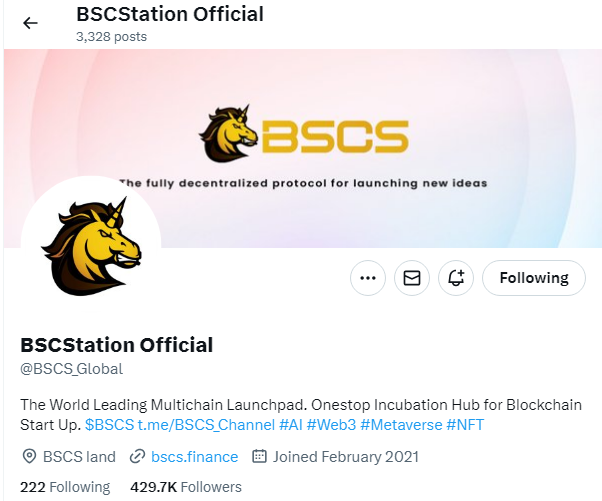Viewport: 602px width, 501px height.
Task: Toggle the bell notification icon
Action: [456, 278]
